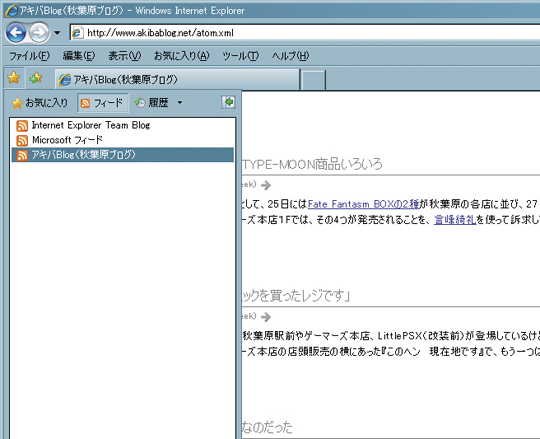Open the ヘルプ(H) menu
The width and height of the screenshot is (540, 439).
click(x=290, y=56)
